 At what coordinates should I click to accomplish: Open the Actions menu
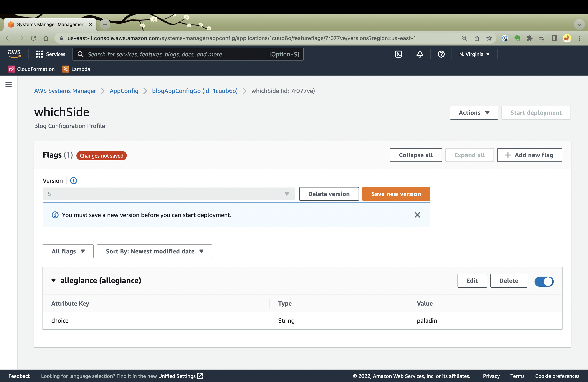coord(474,112)
